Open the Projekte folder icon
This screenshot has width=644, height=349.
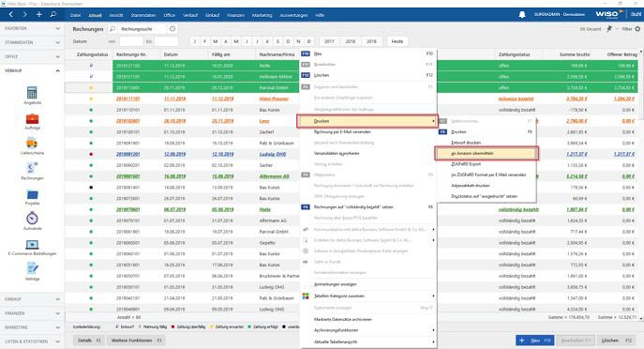[32, 194]
